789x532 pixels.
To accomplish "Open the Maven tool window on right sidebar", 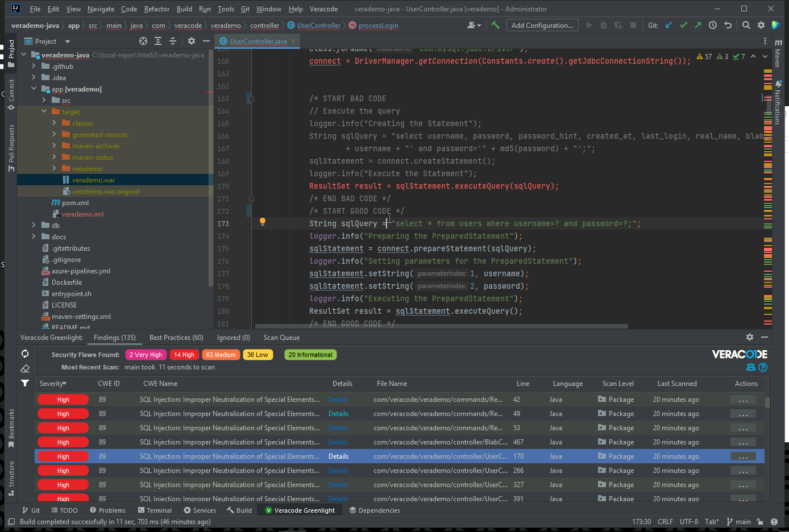I will pos(778,55).
